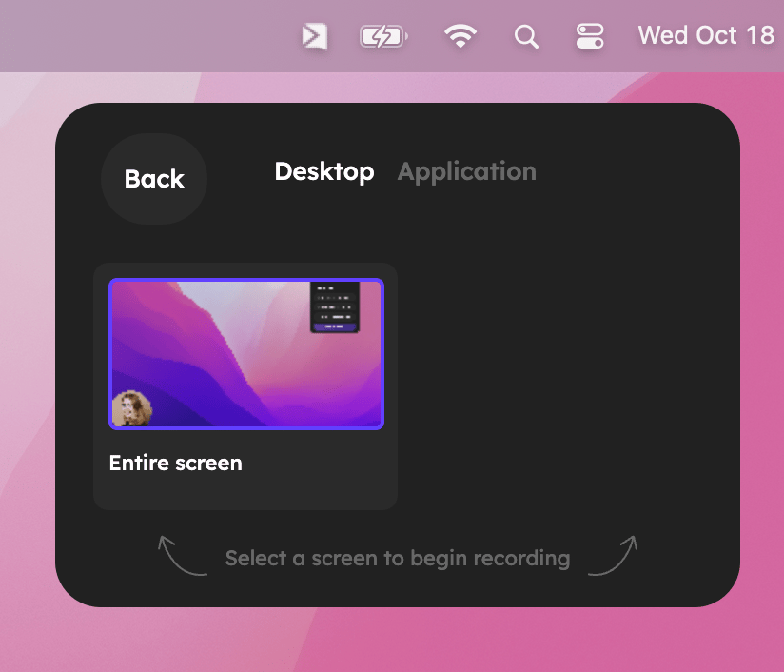Open the screen recorder menu bar icon

[x=315, y=36]
